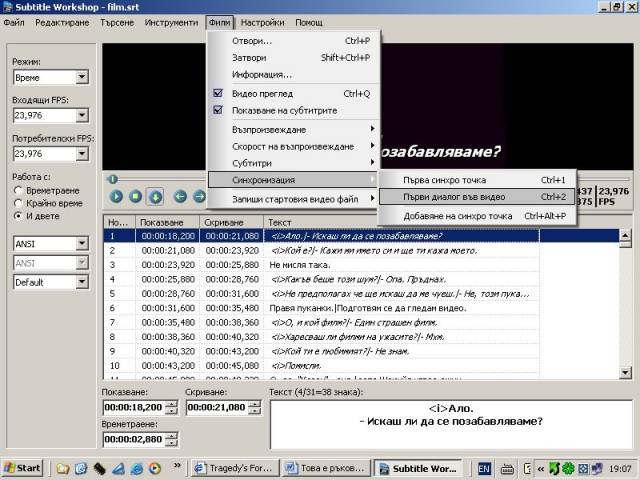Image resolution: width=640 pixels, height=480 pixels.
Task: Open the Файл menu
Action: point(14,22)
